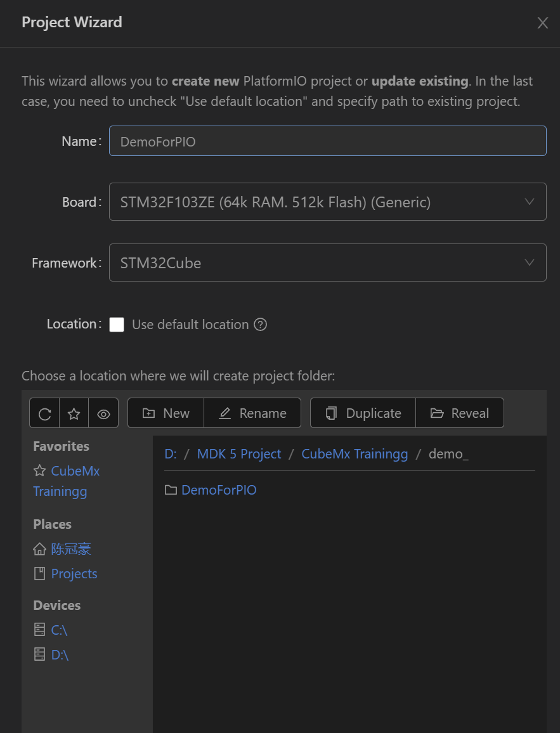This screenshot has width=560, height=733.
Task: Click the help icon beside Use default location
Action: pyautogui.click(x=260, y=325)
